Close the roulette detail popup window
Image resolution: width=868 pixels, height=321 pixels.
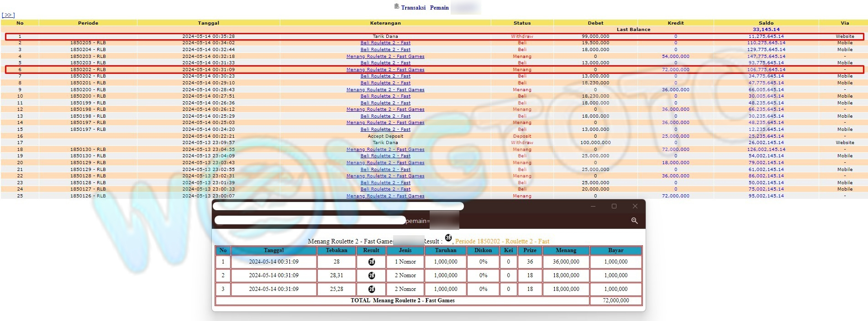coord(635,207)
